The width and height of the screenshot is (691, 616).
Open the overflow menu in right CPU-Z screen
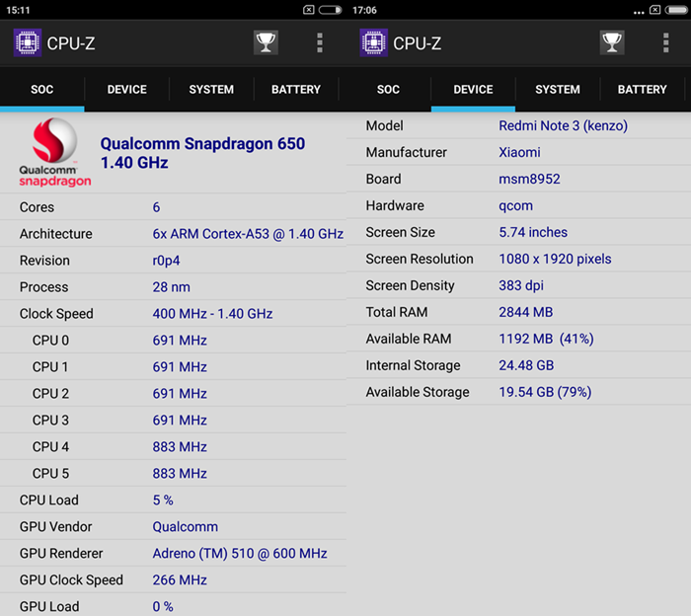coord(666,42)
